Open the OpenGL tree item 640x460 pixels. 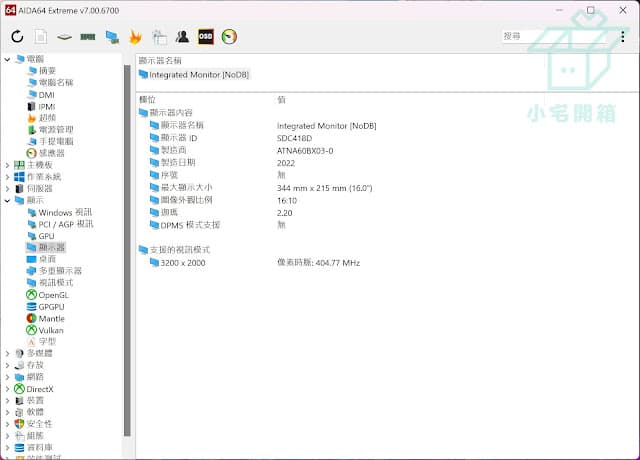tap(47, 295)
